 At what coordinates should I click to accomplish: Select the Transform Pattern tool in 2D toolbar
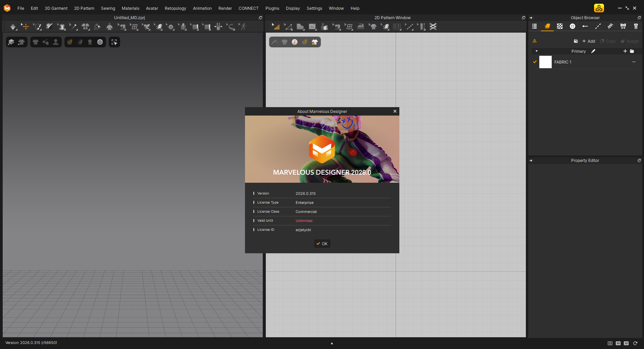pyautogui.click(x=276, y=27)
